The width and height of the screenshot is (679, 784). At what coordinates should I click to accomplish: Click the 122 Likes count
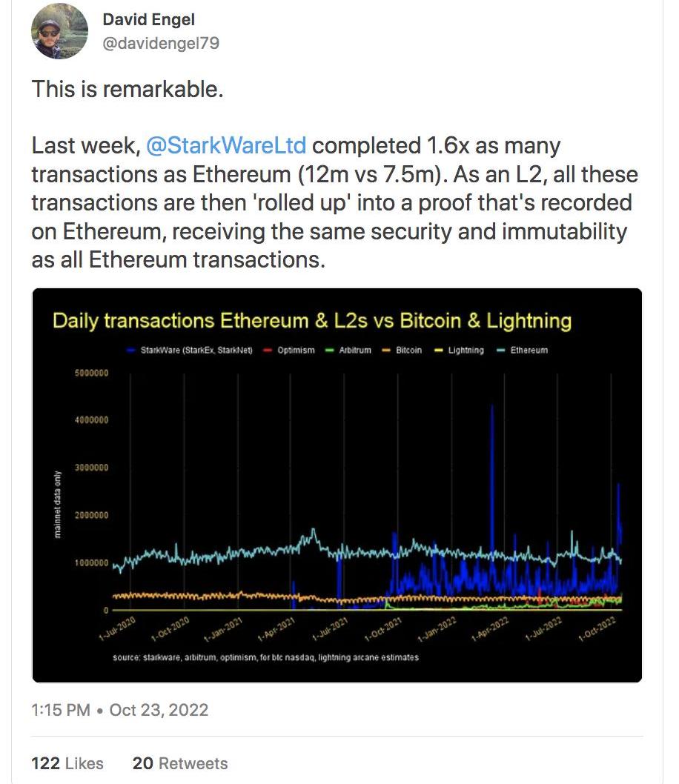(67, 763)
